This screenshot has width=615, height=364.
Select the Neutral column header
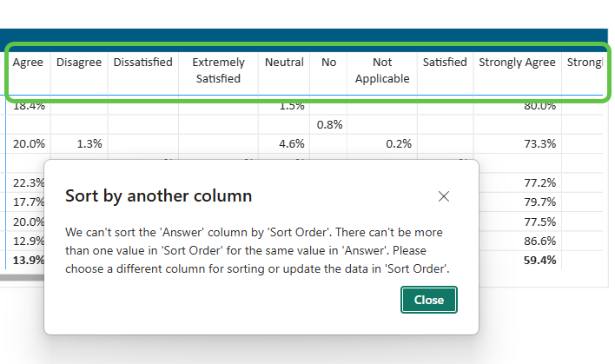pyautogui.click(x=284, y=63)
